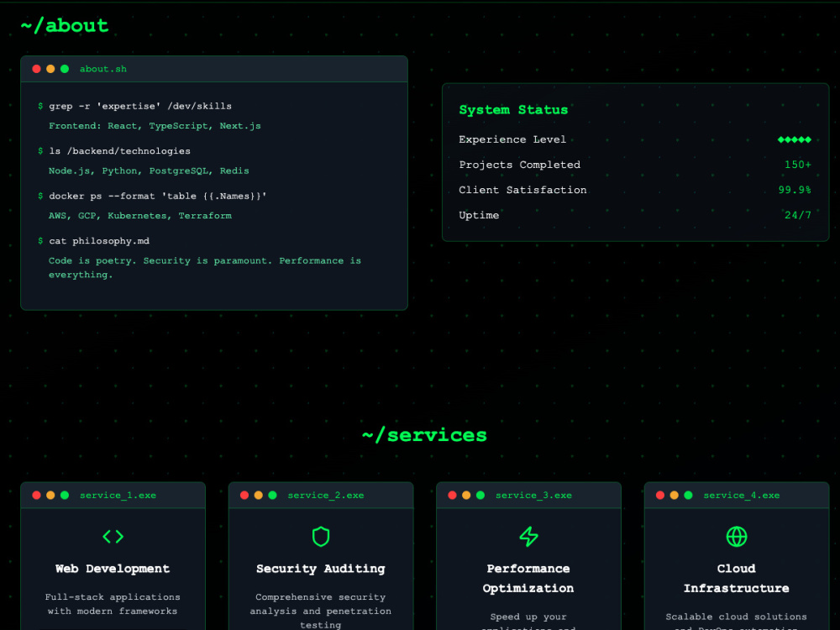
Task: Click the service_2.exe title label
Action: (326, 495)
